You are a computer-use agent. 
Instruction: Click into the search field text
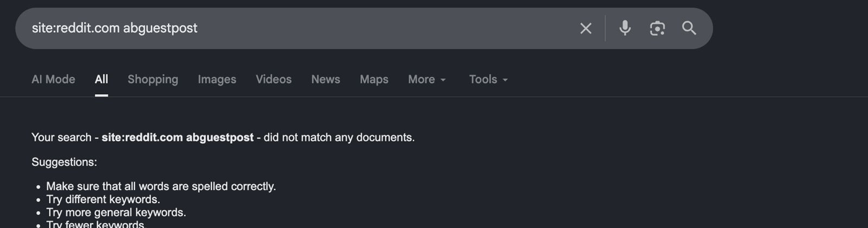pyautogui.click(x=115, y=28)
